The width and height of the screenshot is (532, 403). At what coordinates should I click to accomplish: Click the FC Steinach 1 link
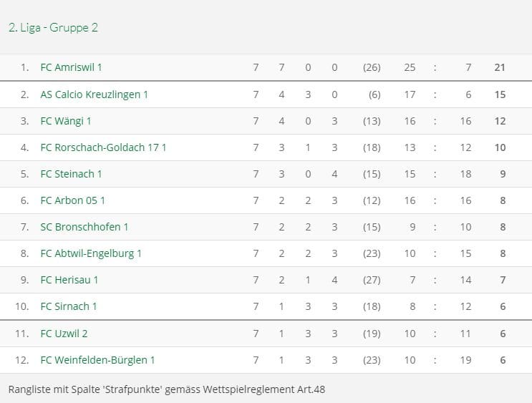71,174
